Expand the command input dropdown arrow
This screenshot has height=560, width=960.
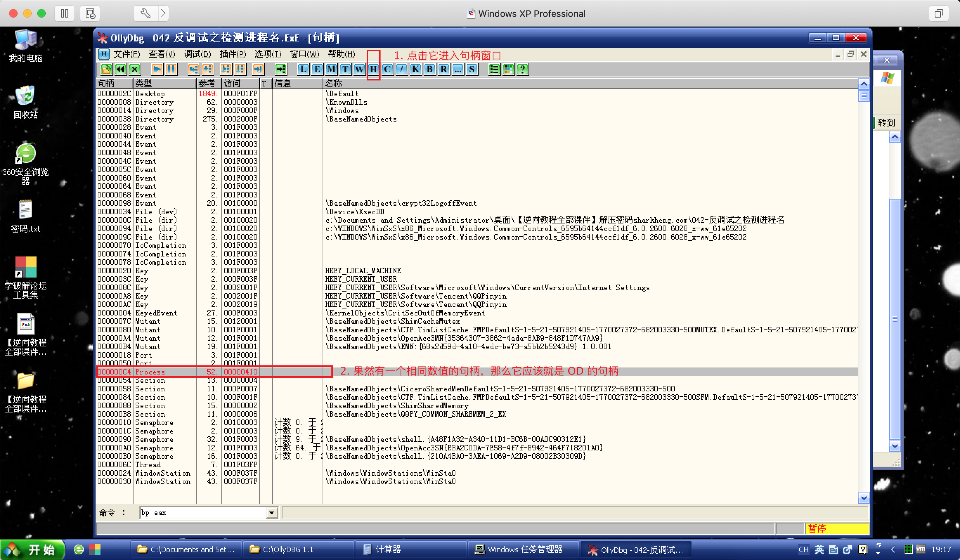point(271,513)
